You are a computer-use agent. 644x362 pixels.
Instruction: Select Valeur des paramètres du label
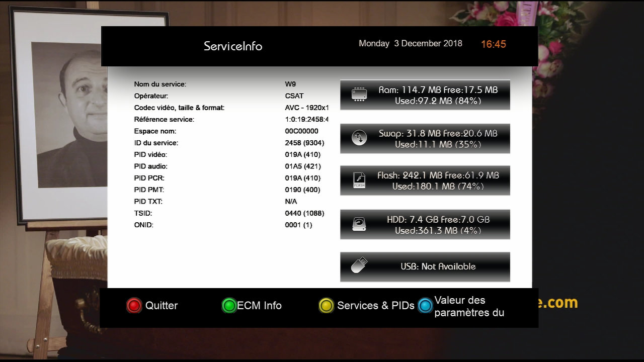point(469,306)
